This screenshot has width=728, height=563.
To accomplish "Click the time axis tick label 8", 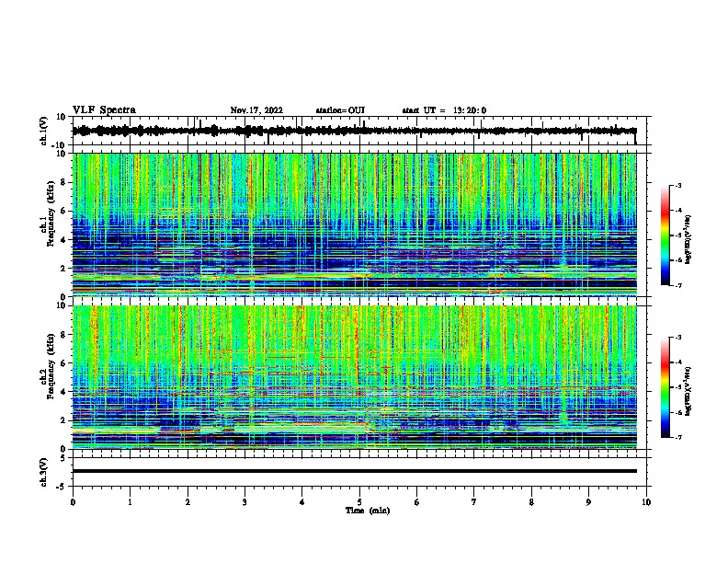I will click(531, 502).
